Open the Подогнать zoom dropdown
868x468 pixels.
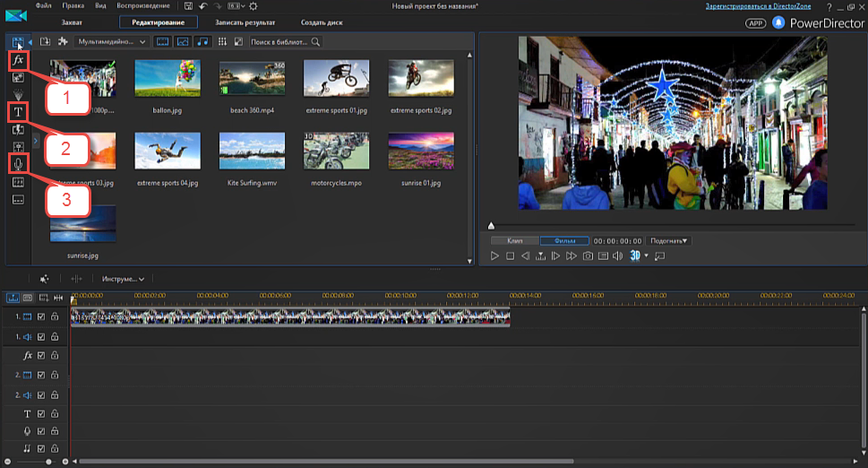point(669,241)
